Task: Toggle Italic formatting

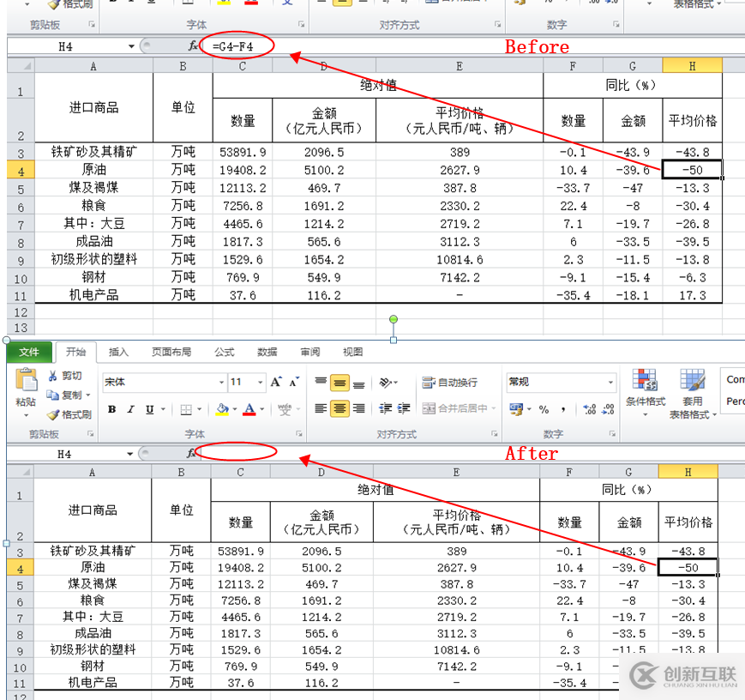Action: click(x=130, y=409)
